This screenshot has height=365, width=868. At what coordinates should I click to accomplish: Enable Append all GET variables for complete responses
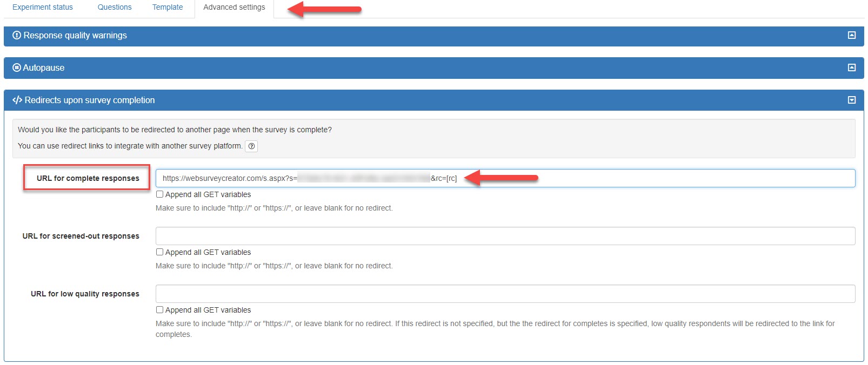tap(159, 194)
